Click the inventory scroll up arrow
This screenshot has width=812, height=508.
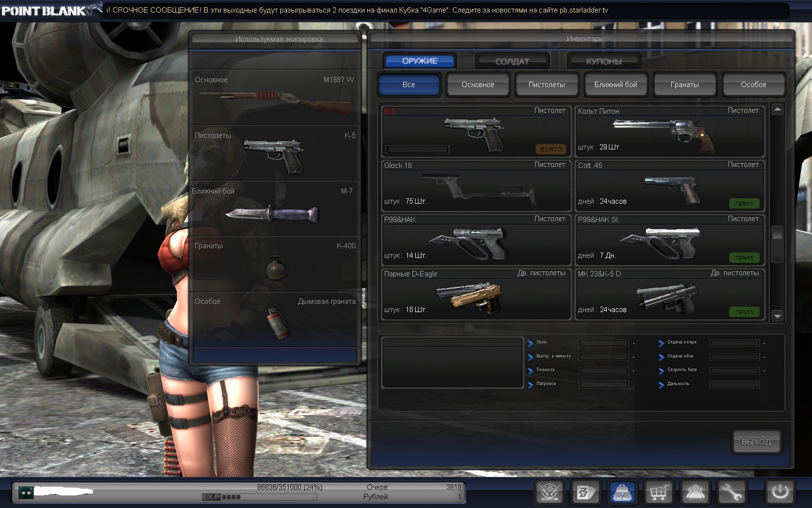coord(777,109)
